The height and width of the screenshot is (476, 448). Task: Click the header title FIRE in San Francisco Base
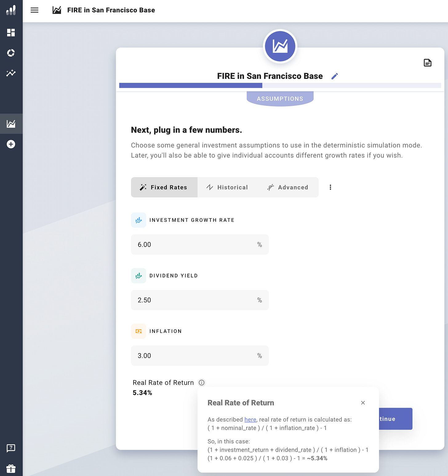coord(111,10)
